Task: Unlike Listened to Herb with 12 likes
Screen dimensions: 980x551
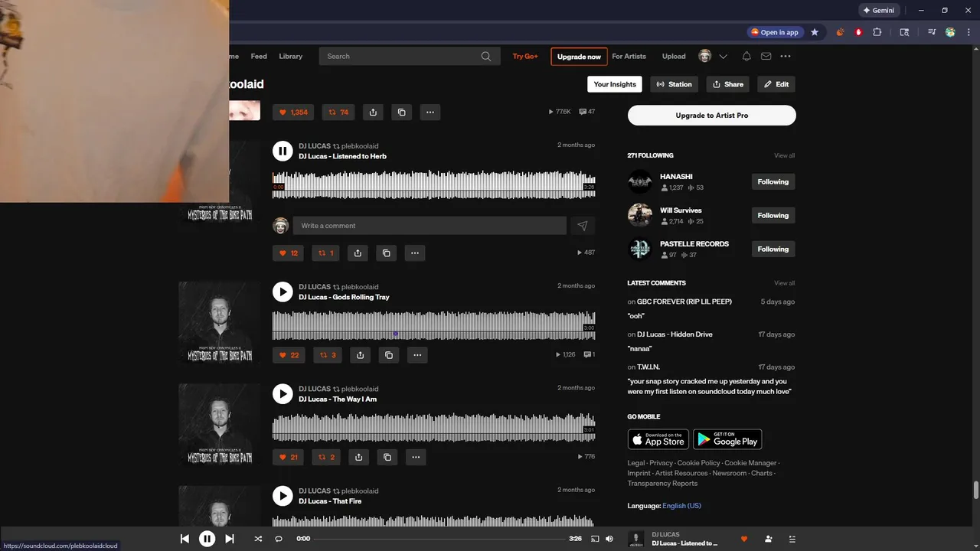Action: [289, 253]
